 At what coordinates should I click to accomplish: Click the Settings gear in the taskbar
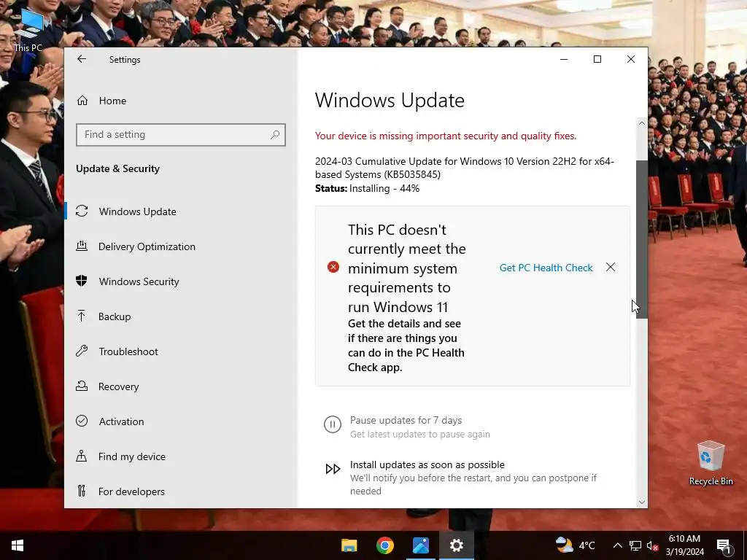coord(457,545)
